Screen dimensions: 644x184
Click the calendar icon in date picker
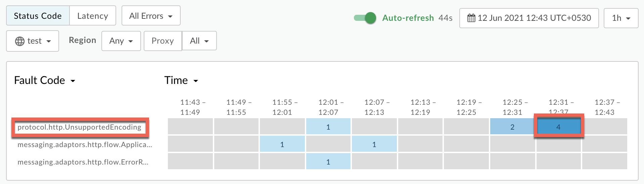pos(471,18)
